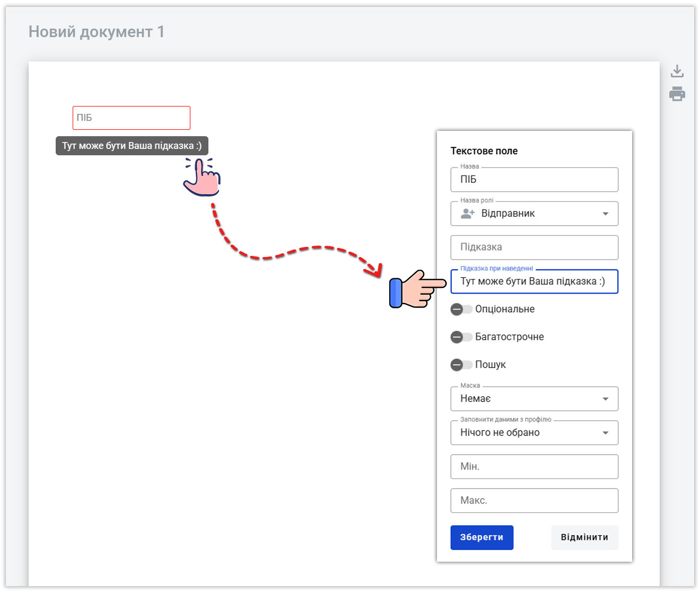Toggle the Опціональне switch
The width and height of the screenshot is (700, 593).
pos(461,309)
